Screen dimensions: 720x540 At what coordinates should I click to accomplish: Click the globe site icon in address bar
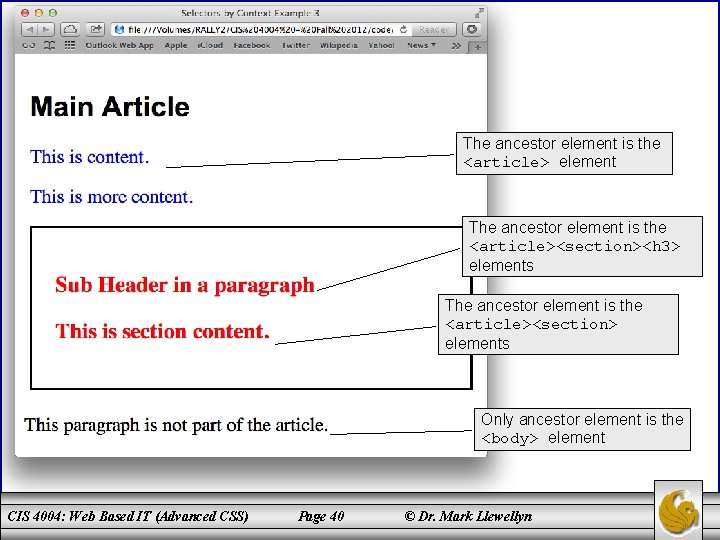click(x=119, y=29)
